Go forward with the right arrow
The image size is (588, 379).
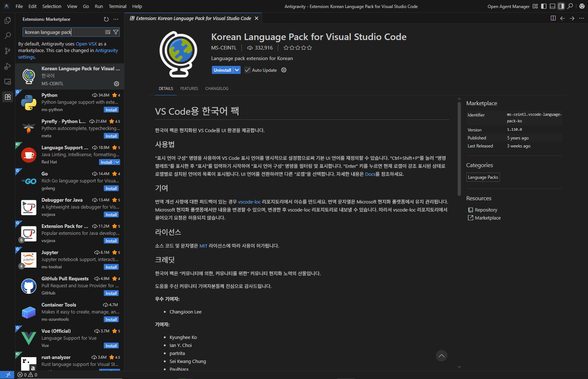[572, 18]
